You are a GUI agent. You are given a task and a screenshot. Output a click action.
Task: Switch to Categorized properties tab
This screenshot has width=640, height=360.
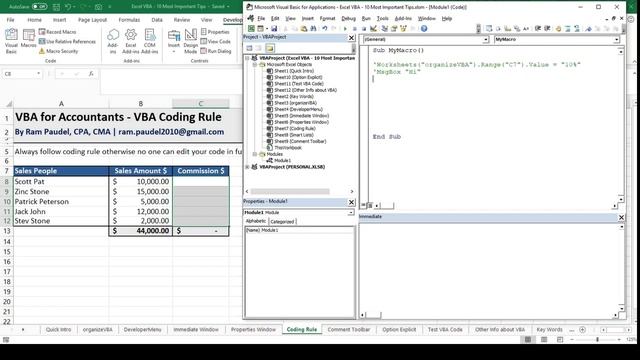(x=282, y=222)
